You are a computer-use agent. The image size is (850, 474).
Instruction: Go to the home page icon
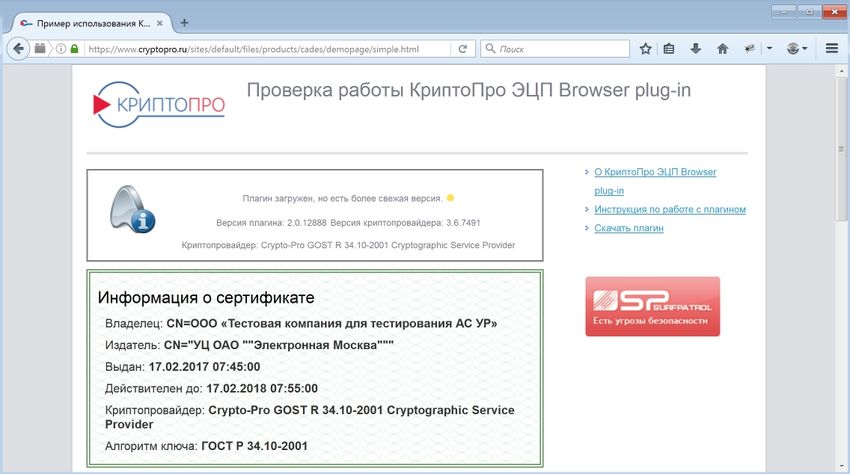tap(722, 49)
